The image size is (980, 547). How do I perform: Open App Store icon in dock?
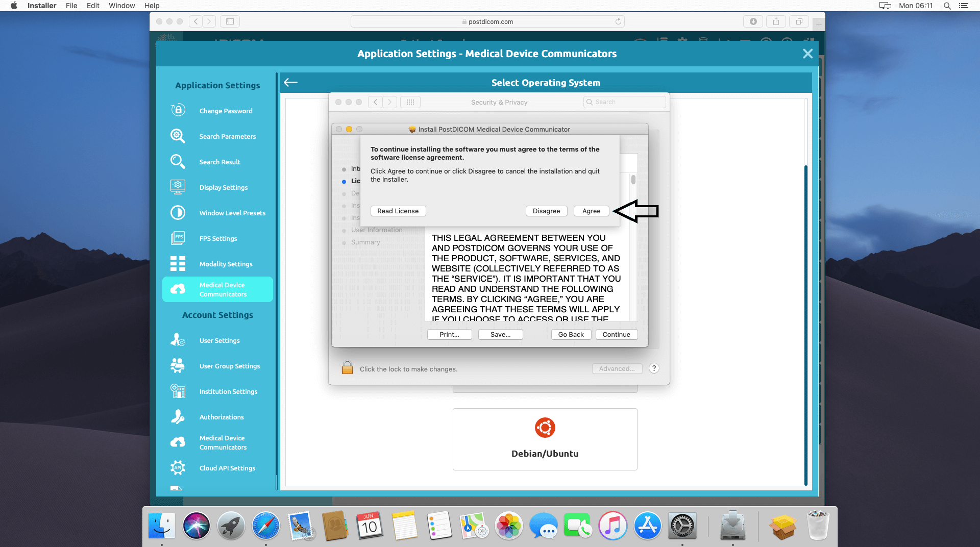pos(647,526)
